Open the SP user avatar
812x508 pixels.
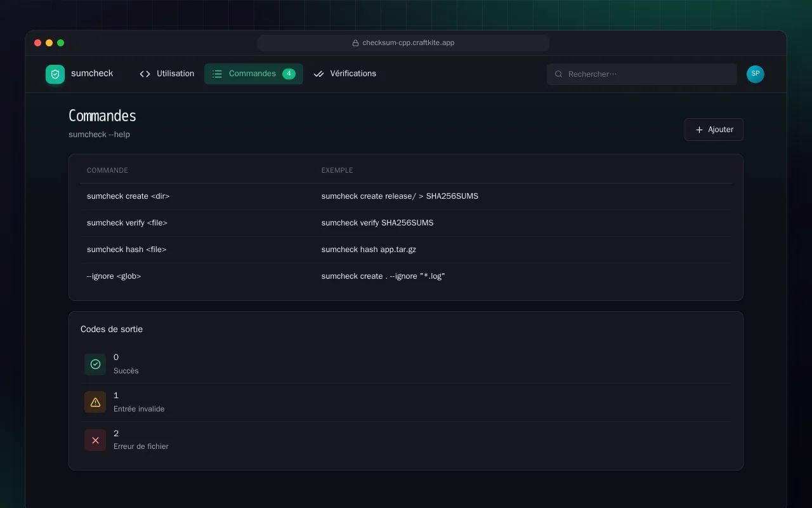756,74
